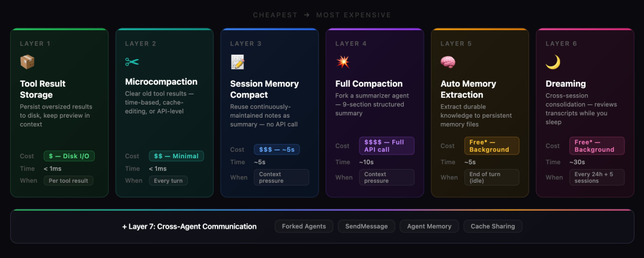The width and height of the screenshot is (644, 258).
Task: Click the blue '$$$ — ~5s' cost badge
Action: (x=277, y=149)
